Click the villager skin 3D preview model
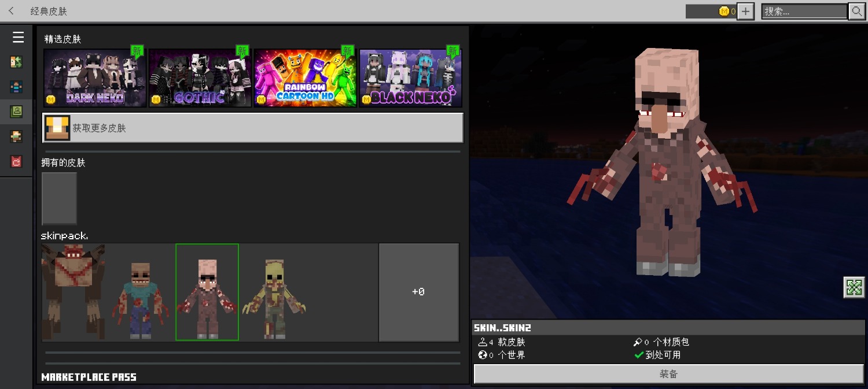This screenshot has height=389, width=868. 664,162
